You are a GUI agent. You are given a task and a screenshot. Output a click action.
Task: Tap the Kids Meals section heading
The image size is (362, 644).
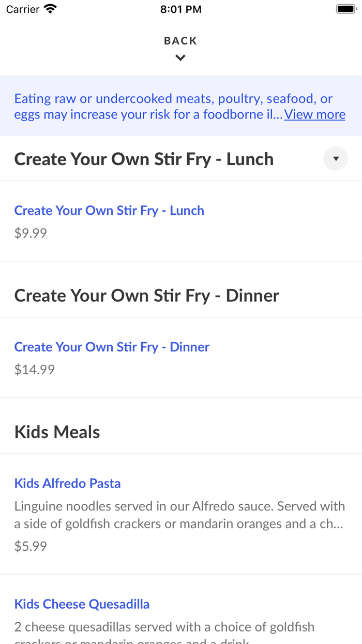click(57, 432)
